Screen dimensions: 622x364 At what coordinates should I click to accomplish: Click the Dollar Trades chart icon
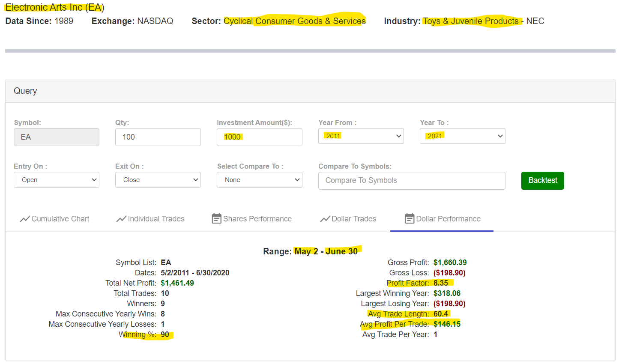pos(325,219)
